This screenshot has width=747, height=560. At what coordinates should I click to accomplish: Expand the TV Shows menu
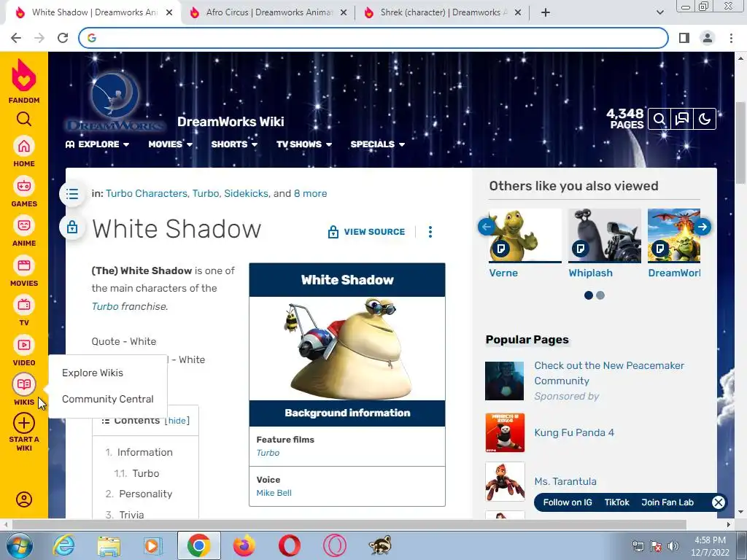pos(304,144)
